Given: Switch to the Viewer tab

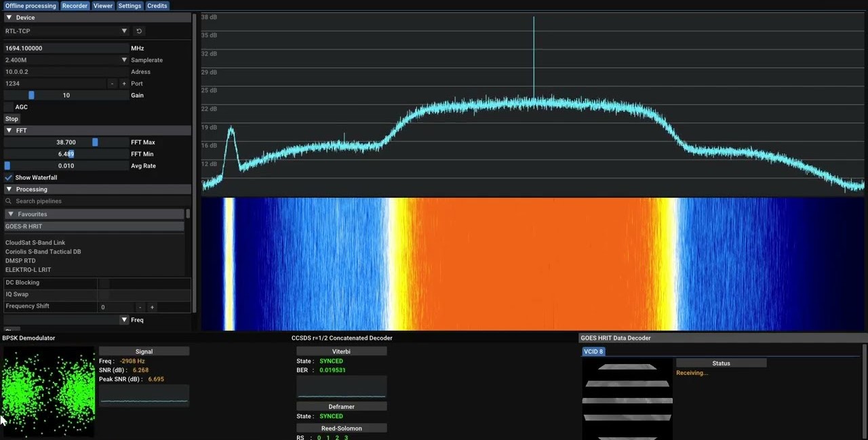Looking at the screenshot, I should (102, 5).
